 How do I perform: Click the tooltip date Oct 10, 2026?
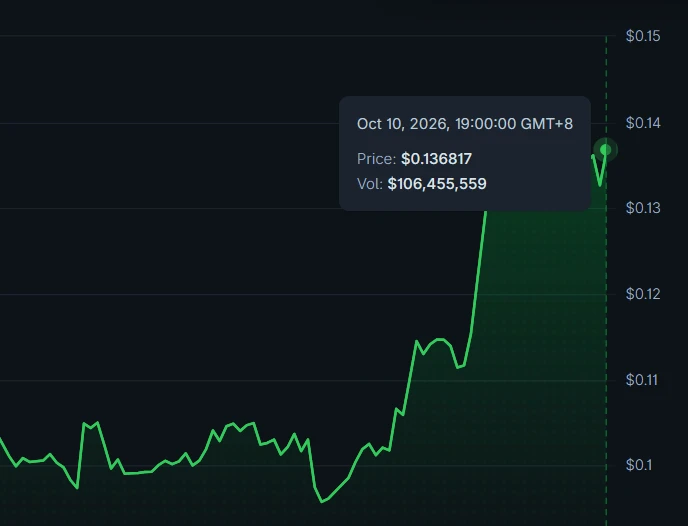403,124
